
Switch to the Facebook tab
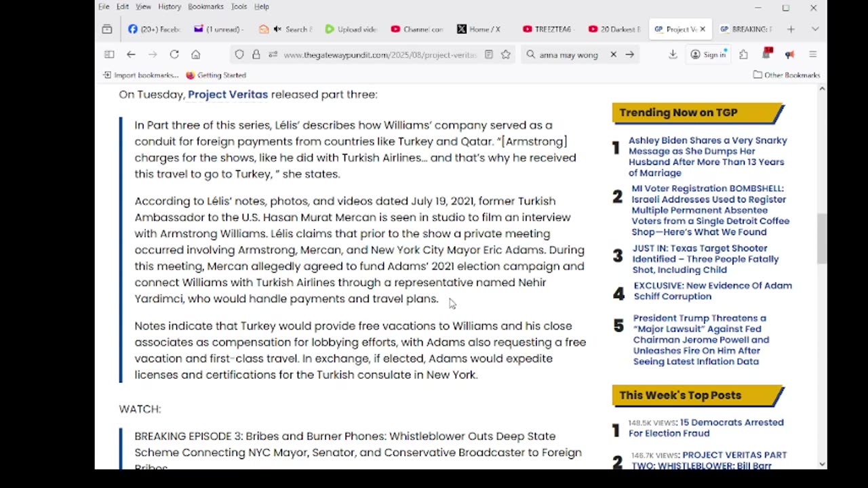pos(154,29)
